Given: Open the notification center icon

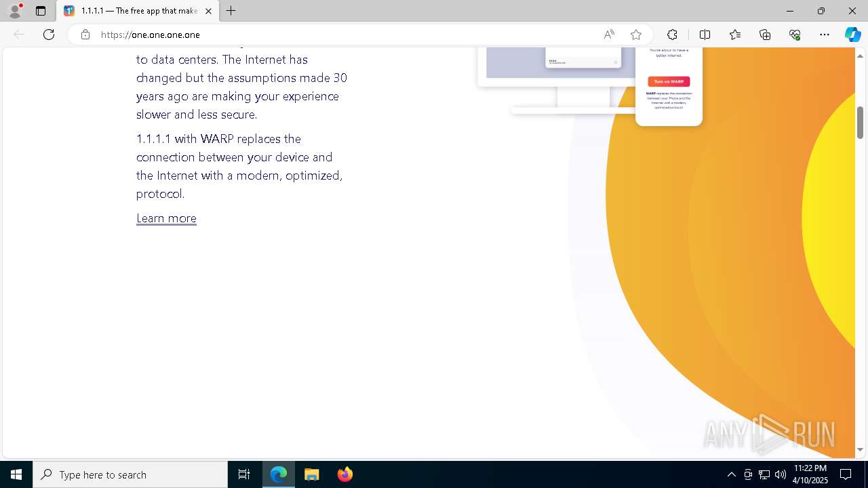Looking at the screenshot, I should pyautogui.click(x=846, y=474).
